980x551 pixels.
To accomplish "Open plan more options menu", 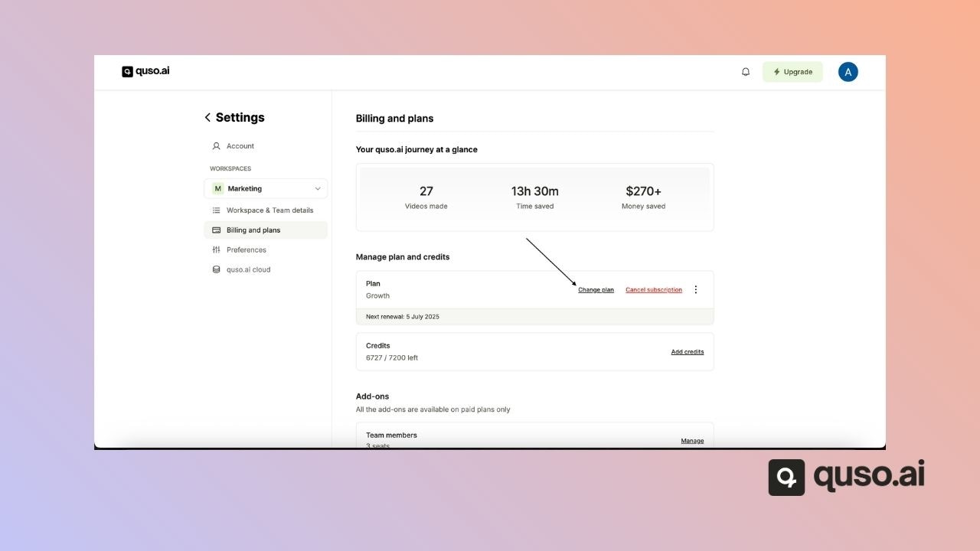I will click(696, 290).
